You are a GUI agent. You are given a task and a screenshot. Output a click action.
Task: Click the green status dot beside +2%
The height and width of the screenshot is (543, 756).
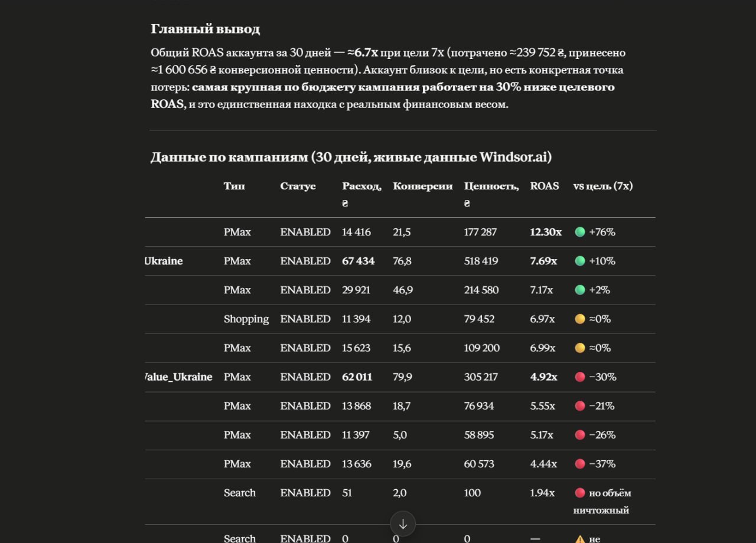[x=580, y=290]
